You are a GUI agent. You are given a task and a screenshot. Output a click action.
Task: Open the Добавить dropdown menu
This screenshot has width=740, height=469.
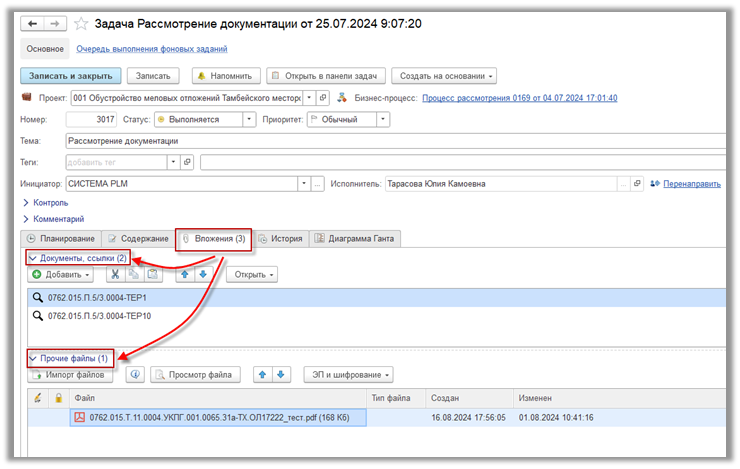point(60,274)
